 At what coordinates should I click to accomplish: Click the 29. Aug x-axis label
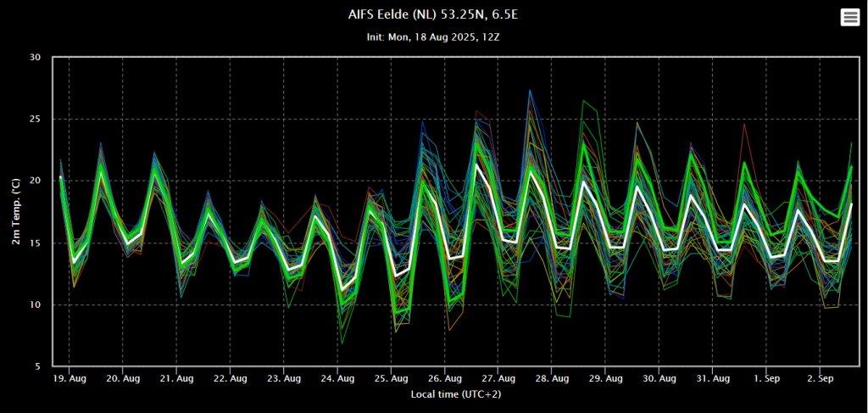coord(605,379)
